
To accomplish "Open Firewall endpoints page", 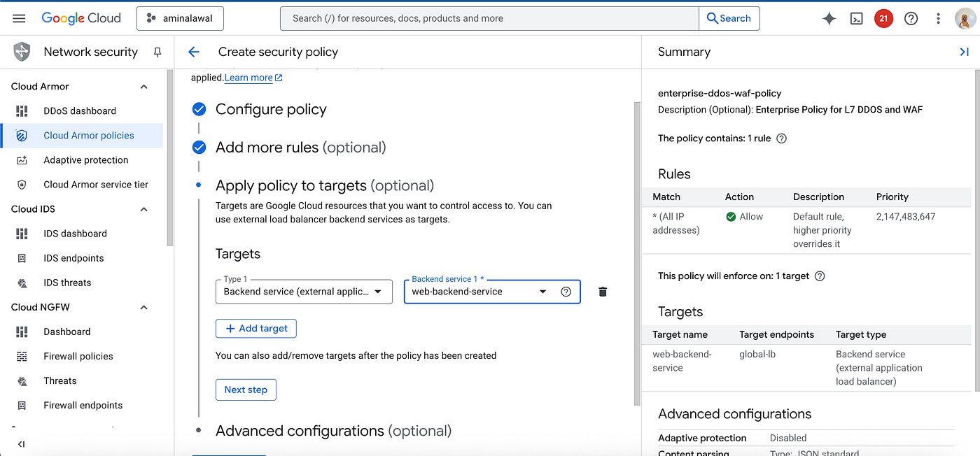I will [x=83, y=405].
